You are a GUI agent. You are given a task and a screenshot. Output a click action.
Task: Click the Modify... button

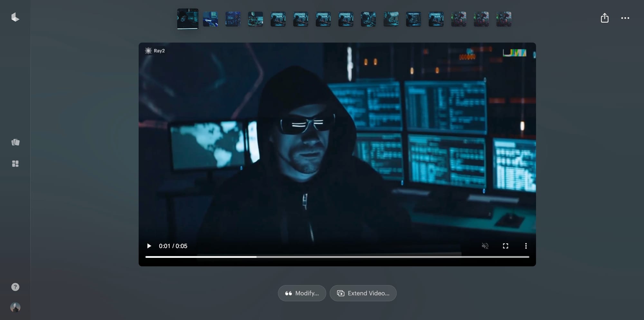point(302,293)
